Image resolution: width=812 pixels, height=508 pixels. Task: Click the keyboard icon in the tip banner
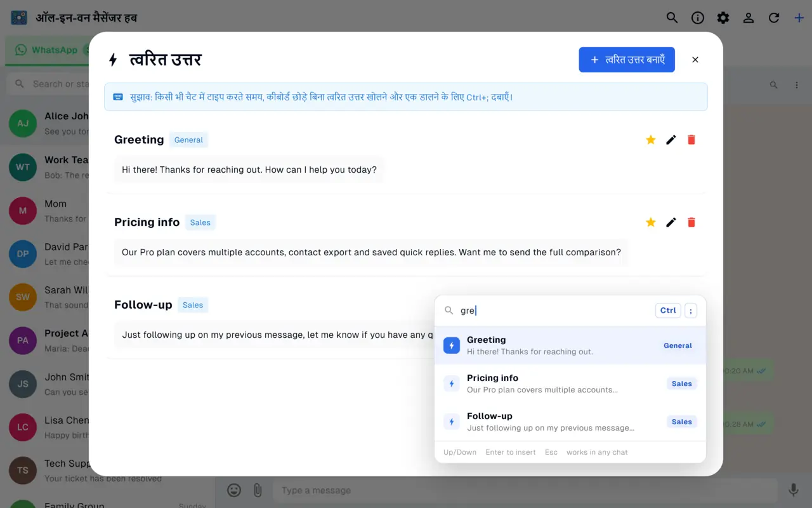click(118, 97)
